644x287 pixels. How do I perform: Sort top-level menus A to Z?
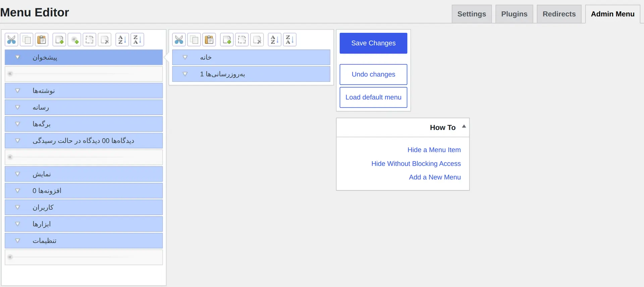[x=122, y=40]
